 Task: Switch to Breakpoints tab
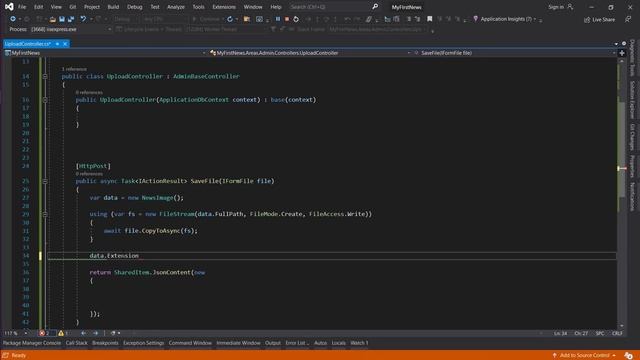click(x=105, y=343)
